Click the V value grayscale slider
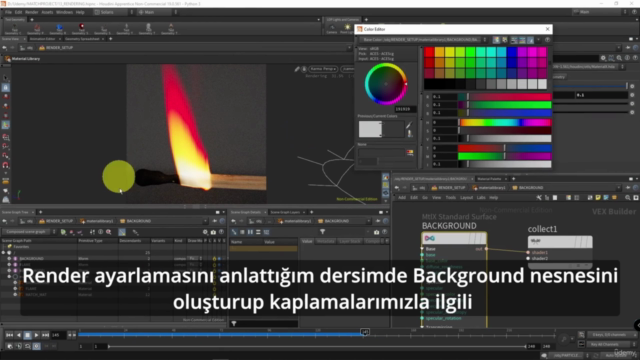Image resolution: width=640 pixels, height=360 pixels. [x=504, y=138]
